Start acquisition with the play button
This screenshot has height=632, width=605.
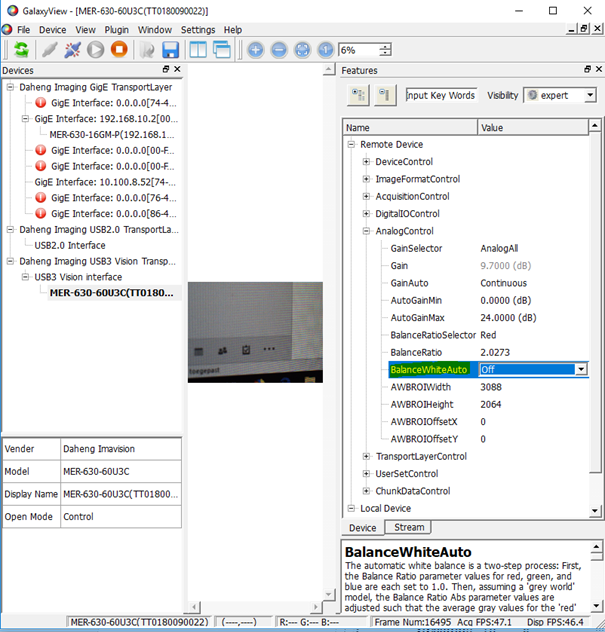[95, 49]
